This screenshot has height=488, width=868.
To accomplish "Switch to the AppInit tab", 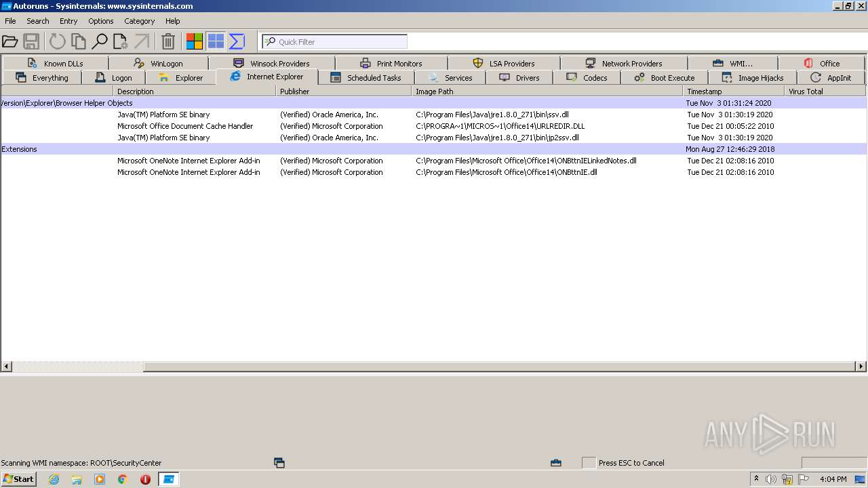I will pyautogui.click(x=831, y=77).
